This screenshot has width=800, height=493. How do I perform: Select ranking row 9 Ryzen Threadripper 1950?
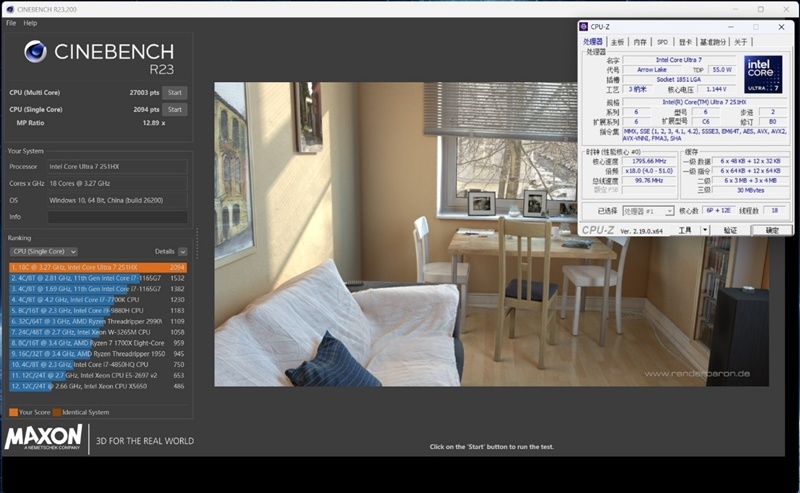(x=97, y=354)
